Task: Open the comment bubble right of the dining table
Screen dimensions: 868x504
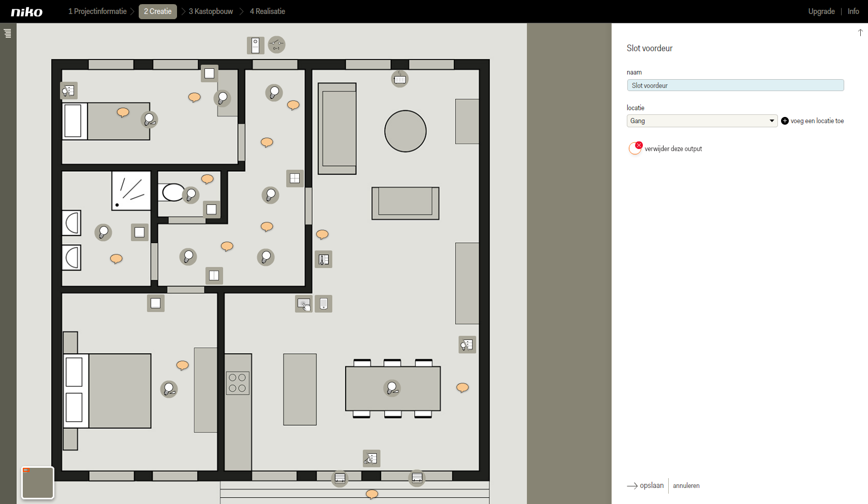Action: pyautogui.click(x=463, y=388)
